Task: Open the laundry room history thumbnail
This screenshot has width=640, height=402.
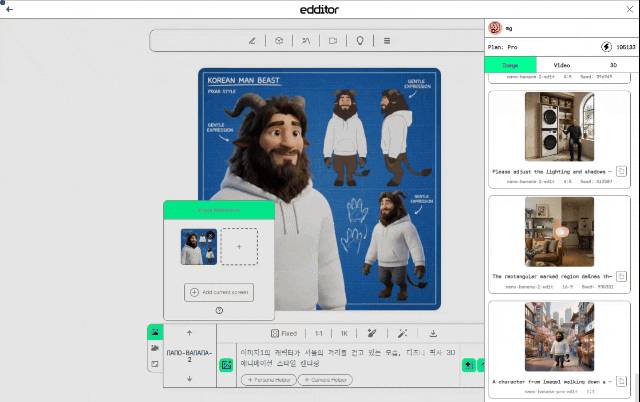Action: [x=559, y=127]
